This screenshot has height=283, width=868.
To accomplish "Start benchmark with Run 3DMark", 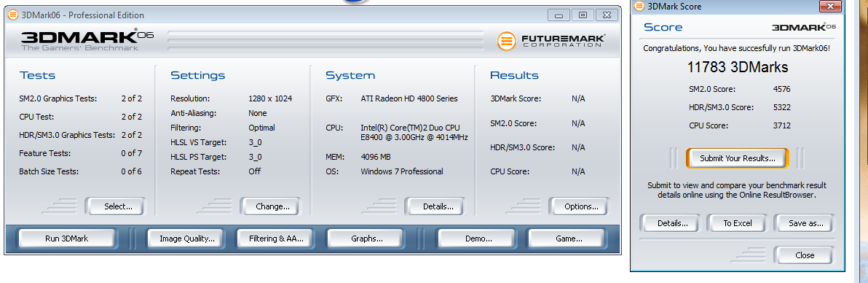I will [66, 239].
